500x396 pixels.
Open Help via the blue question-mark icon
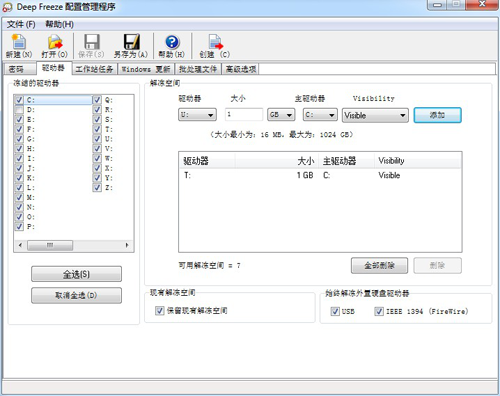[172, 42]
